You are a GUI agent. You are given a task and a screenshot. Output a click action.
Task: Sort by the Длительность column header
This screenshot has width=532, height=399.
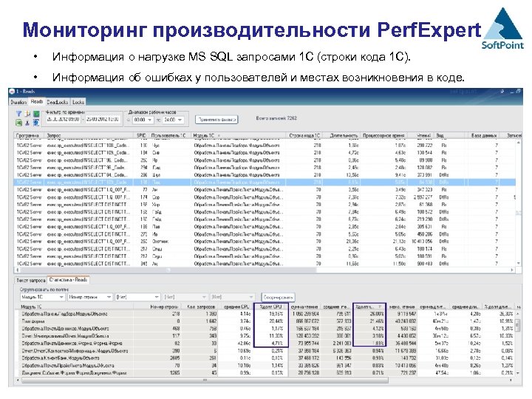click(341, 136)
